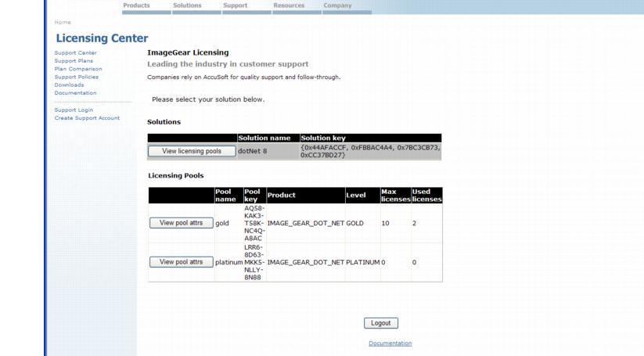Open the Support navigation tab
The image size is (644, 356).
coord(235,5)
